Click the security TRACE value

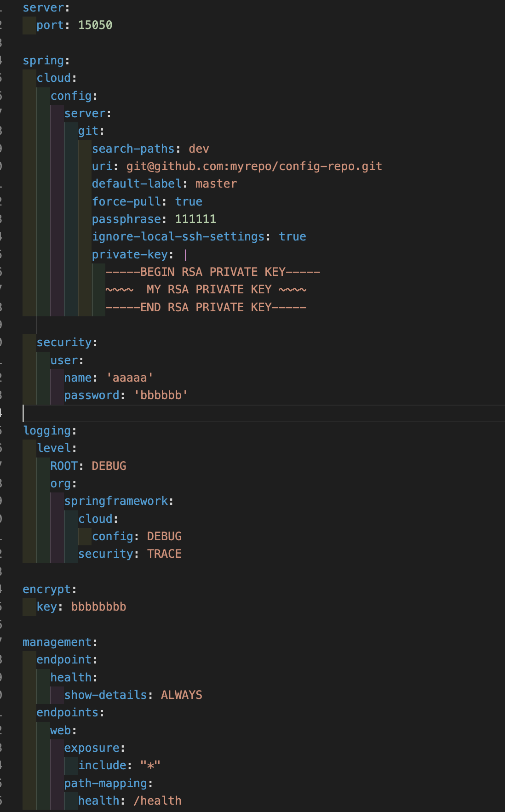coord(164,554)
